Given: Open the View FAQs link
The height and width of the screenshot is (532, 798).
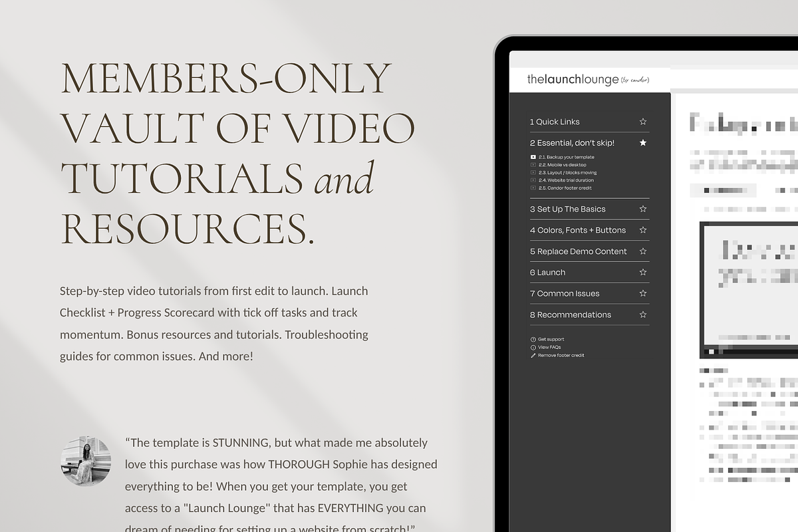Looking at the screenshot, I should click(x=546, y=347).
